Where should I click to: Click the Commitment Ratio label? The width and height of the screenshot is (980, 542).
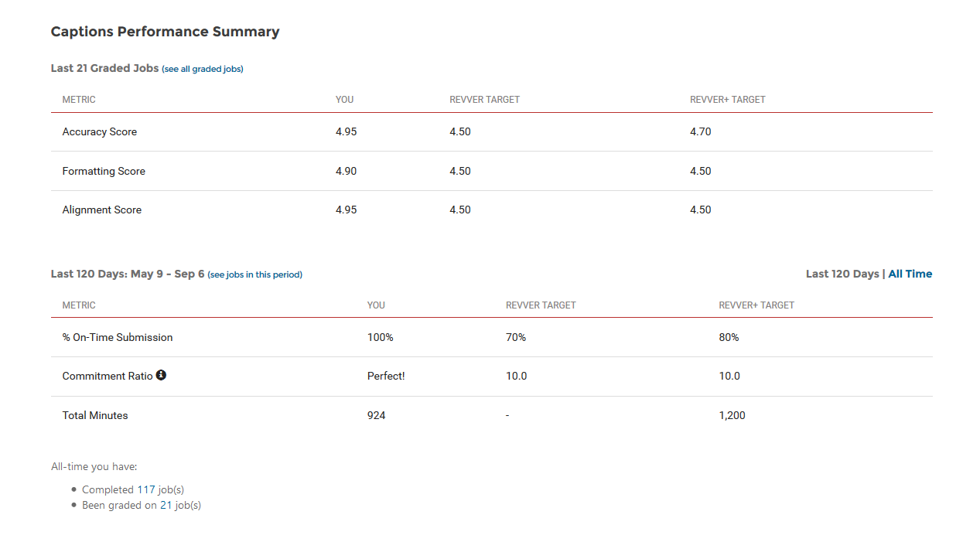tap(108, 376)
